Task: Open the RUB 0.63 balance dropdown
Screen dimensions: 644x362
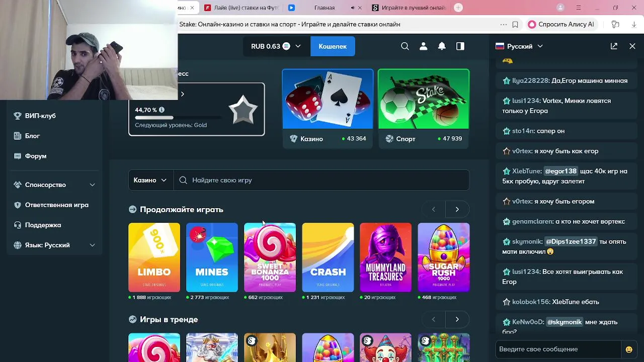Action: click(276, 46)
